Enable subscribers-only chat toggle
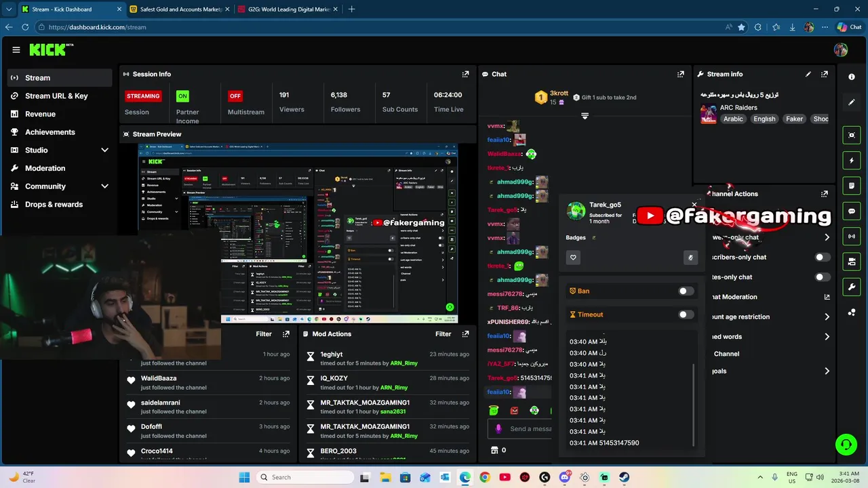Image resolution: width=868 pixels, height=488 pixels. pos(822,258)
